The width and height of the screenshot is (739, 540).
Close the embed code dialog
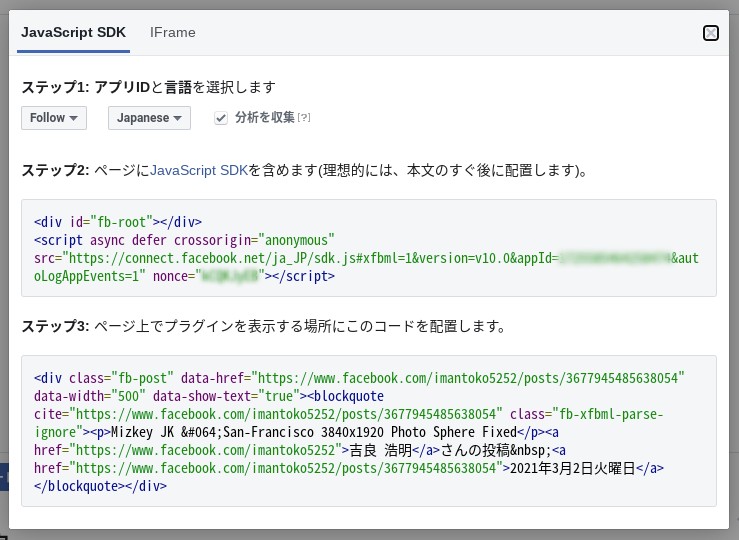pos(711,33)
